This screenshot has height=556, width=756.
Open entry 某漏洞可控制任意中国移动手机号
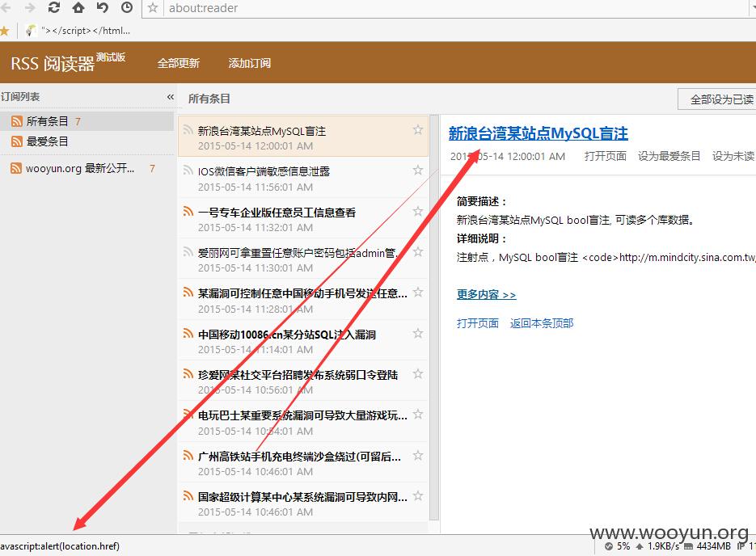click(303, 300)
